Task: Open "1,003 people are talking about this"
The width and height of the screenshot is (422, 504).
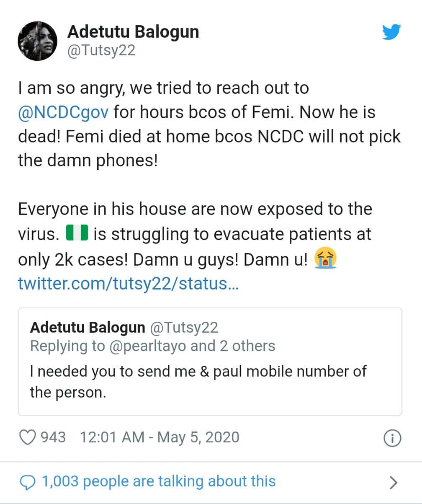Action: 159,481
